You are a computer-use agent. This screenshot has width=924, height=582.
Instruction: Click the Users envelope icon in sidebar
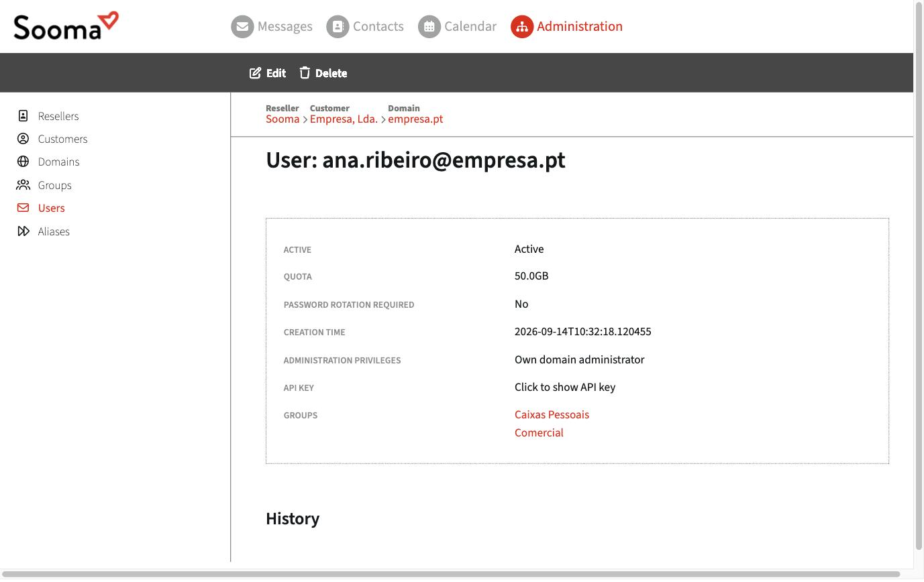point(23,208)
